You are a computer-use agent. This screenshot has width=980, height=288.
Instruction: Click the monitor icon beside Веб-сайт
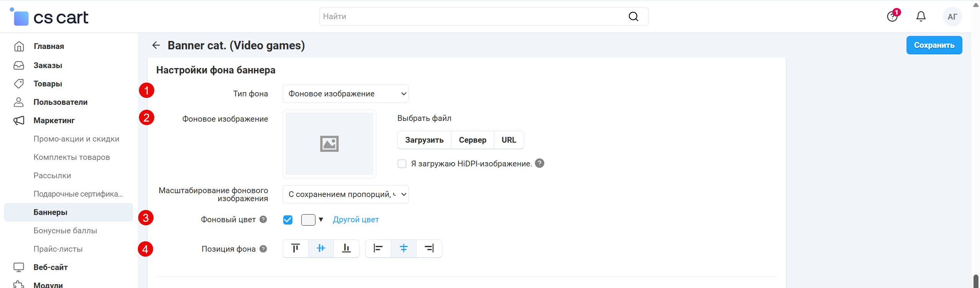[19, 267]
